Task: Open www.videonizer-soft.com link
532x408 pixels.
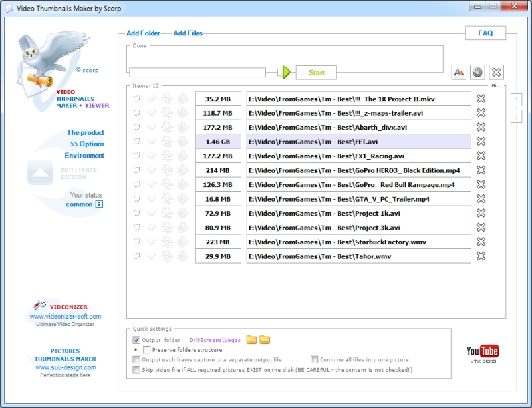Action: pos(65,316)
